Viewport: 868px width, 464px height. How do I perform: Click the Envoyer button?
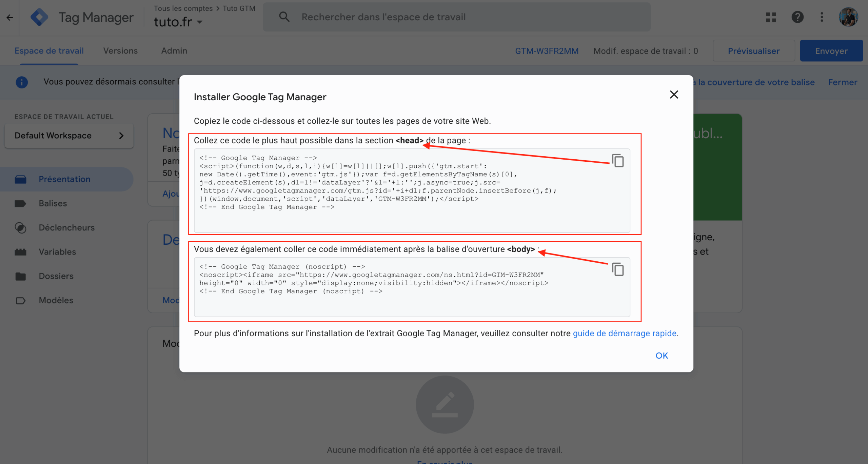[831, 51]
